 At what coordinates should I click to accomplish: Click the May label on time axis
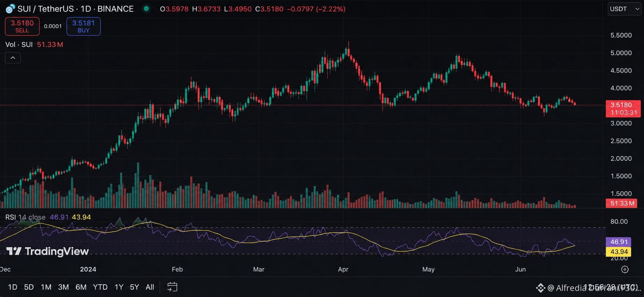[x=428, y=269]
